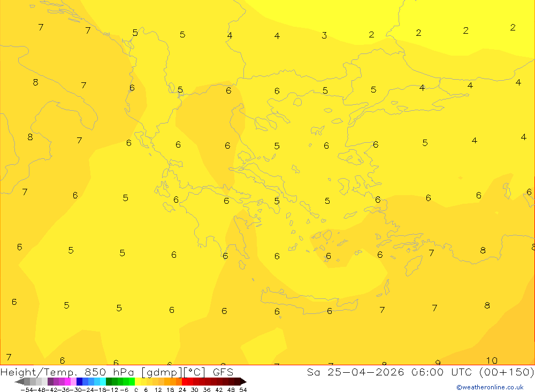Open the weatheronline.co.uk copyright link
The width and height of the screenshot is (535, 392).
(490, 387)
